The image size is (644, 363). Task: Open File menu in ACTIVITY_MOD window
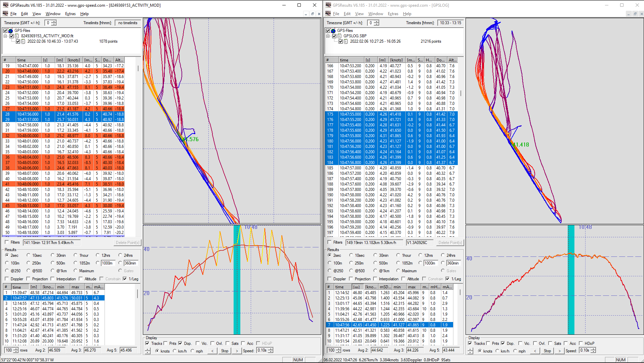click(13, 14)
